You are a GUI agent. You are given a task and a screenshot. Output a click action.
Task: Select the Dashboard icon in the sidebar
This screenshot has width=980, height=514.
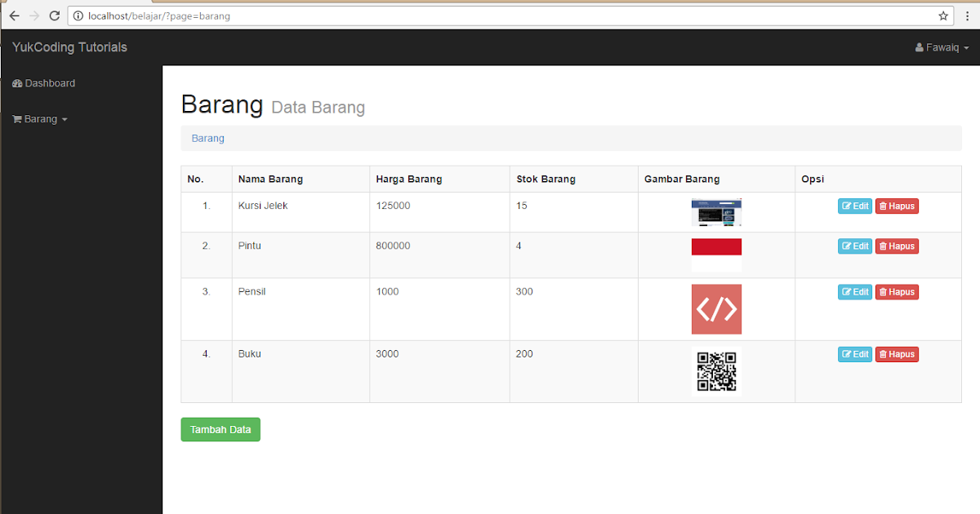click(18, 83)
